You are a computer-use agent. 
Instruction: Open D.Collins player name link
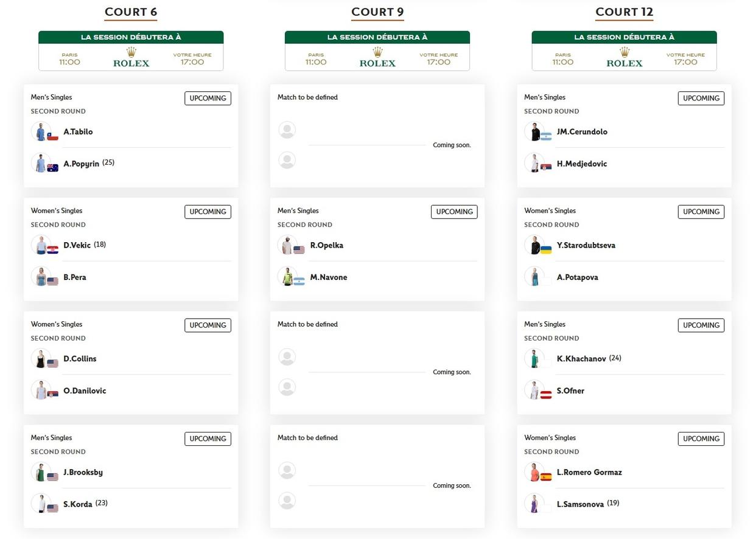[80, 359]
